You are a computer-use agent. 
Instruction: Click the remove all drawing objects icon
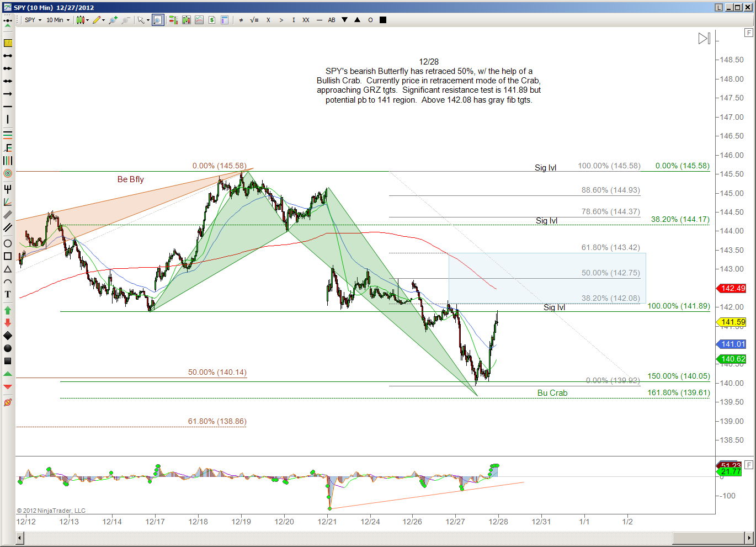[x=8, y=402]
